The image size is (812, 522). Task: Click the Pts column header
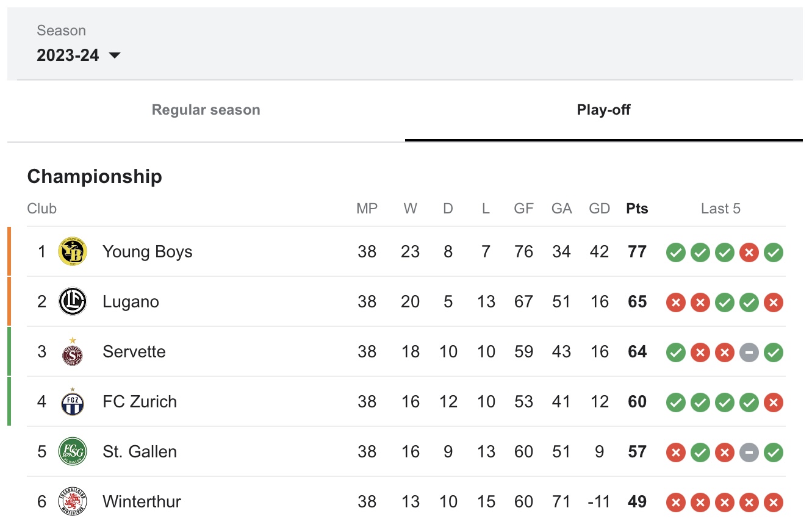[637, 209]
